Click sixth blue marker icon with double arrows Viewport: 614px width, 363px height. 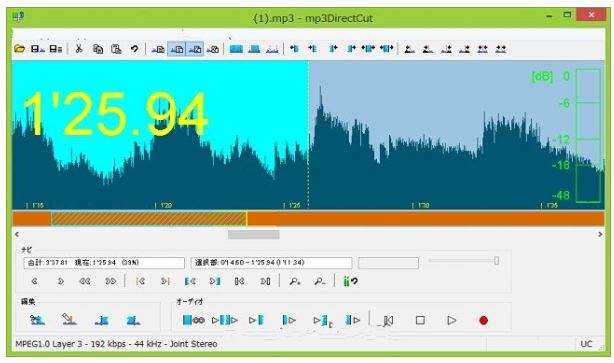click(x=386, y=49)
